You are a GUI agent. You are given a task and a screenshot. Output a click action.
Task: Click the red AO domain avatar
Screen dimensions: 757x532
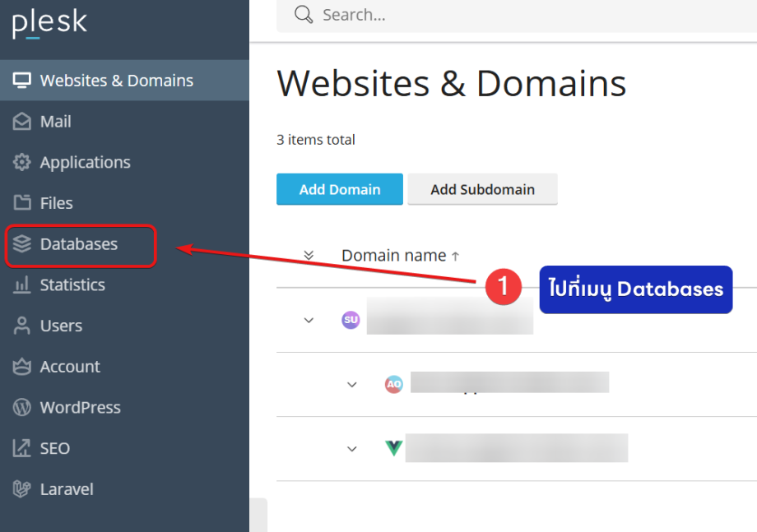[394, 385]
